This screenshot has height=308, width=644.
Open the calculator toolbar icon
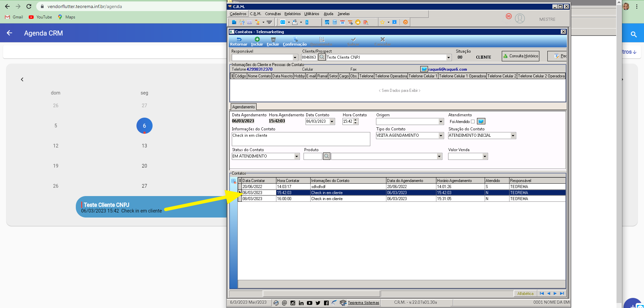[x=335, y=22]
